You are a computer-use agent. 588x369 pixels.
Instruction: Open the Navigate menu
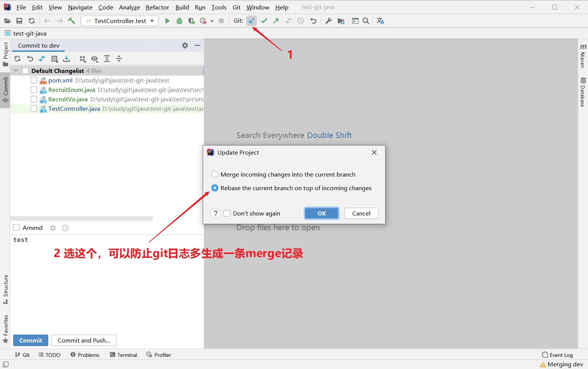click(x=80, y=7)
